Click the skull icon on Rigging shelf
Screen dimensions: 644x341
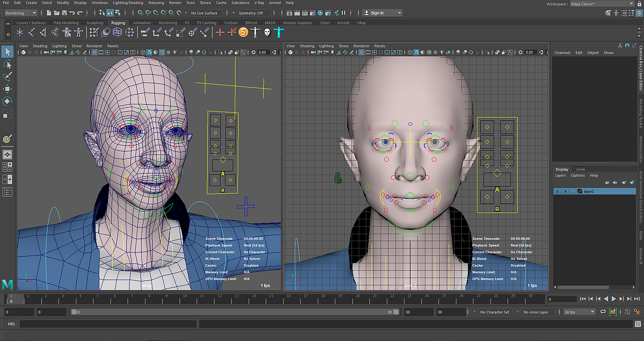coord(267,33)
